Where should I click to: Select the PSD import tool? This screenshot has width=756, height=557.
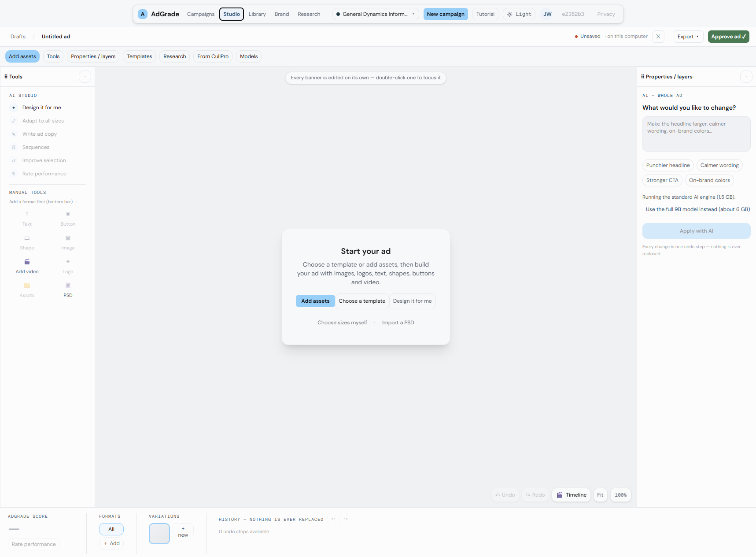(x=68, y=290)
